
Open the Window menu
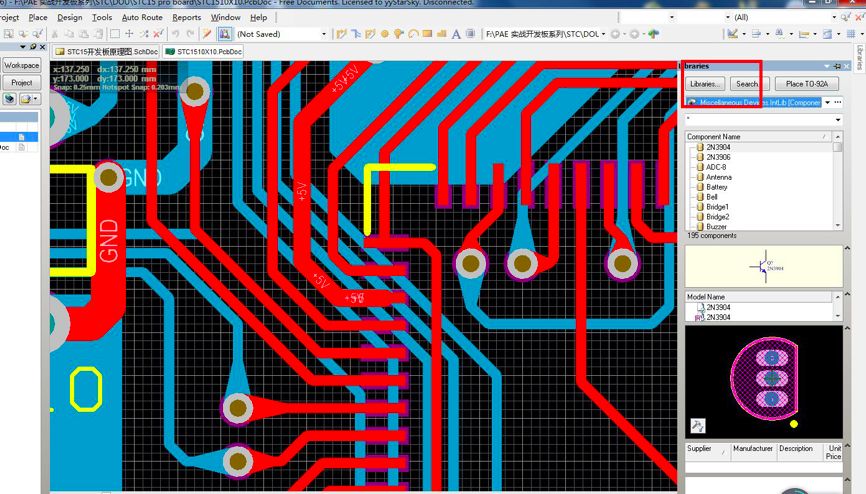point(225,17)
